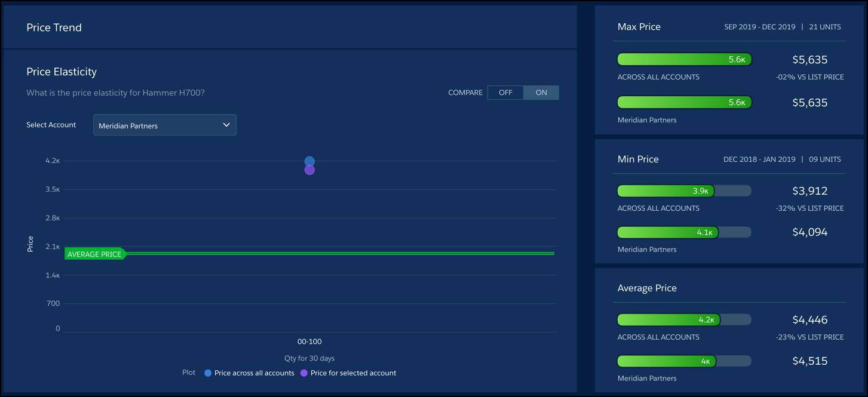This screenshot has width=868, height=397.
Task: Click the Min Price card title
Action: (638, 159)
